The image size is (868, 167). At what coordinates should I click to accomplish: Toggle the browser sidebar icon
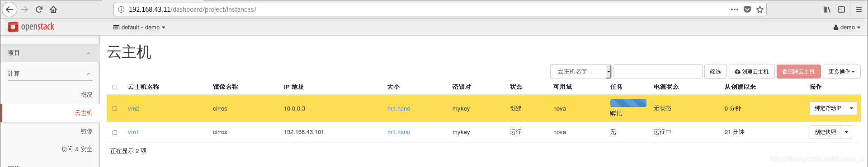pyautogui.click(x=841, y=9)
